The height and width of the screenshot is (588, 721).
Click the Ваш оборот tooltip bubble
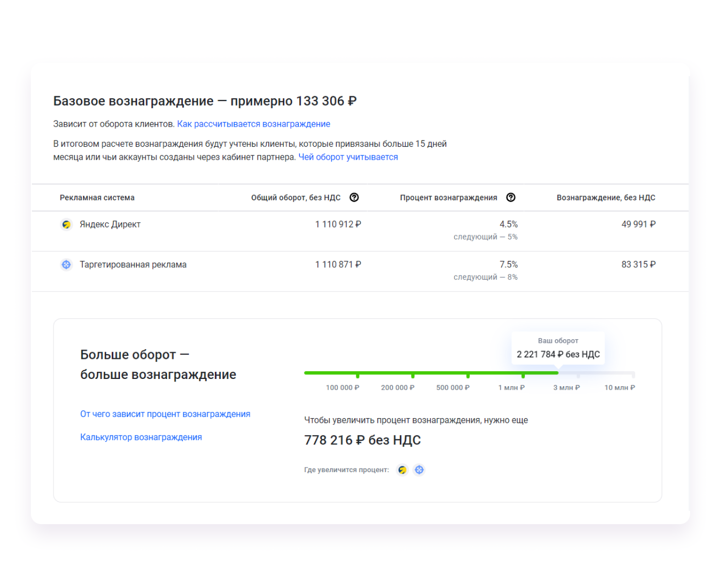point(558,349)
